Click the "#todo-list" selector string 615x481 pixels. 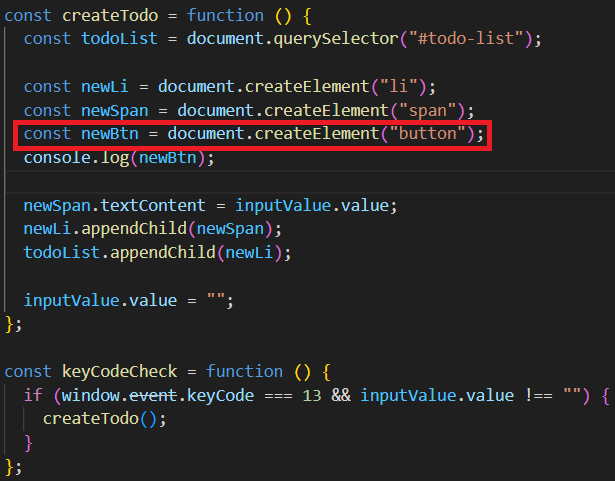point(466,39)
